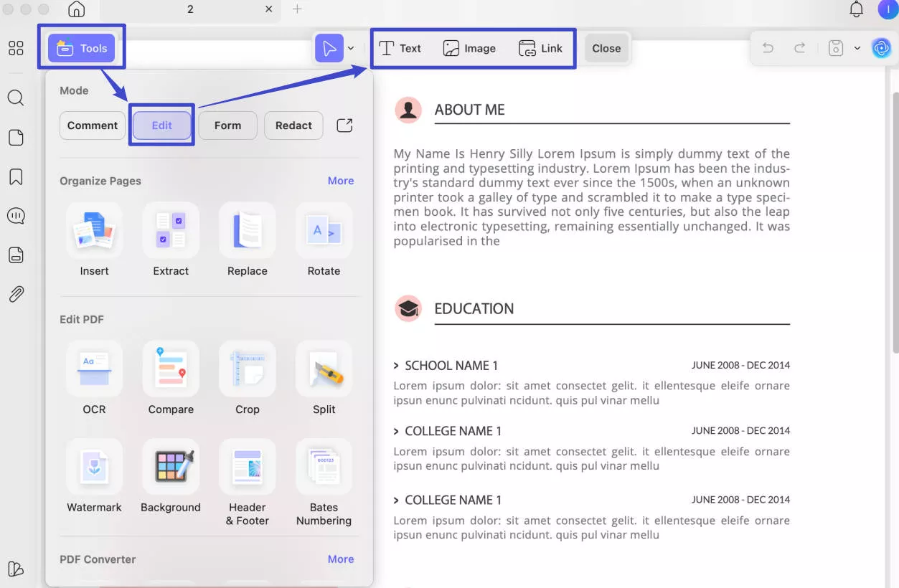Open the pointer tool dropdown
The height and width of the screenshot is (588, 899).
pos(351,48)
